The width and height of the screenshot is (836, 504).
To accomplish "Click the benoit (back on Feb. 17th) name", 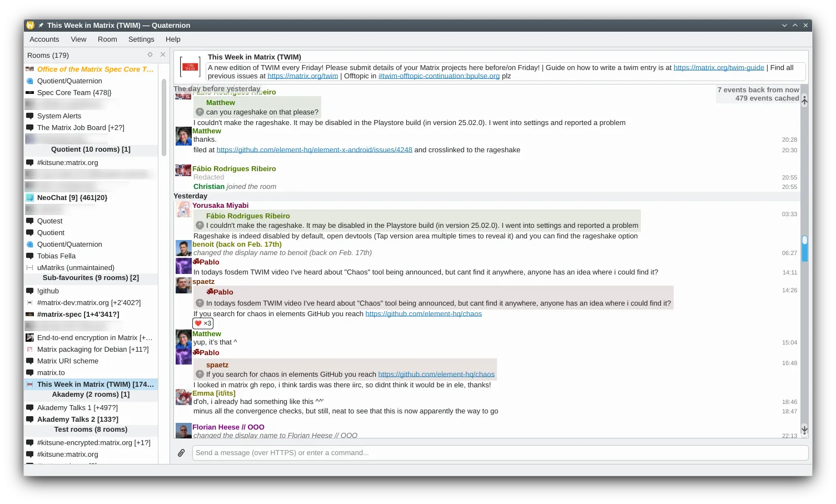I will pos(237,244).
